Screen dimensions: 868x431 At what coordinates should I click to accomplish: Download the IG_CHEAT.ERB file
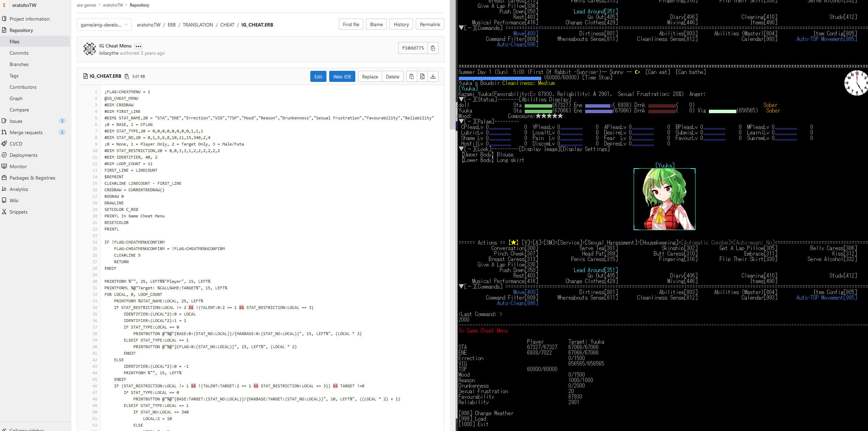click(x=433, y=76)
